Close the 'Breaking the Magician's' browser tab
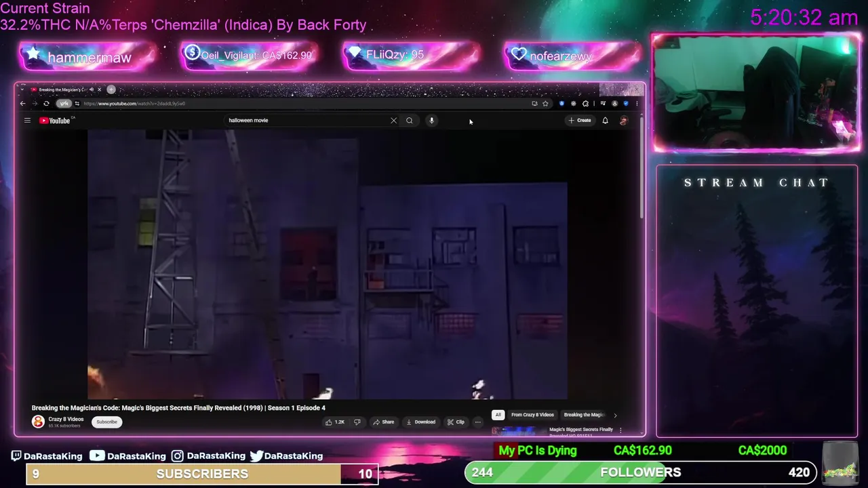868x488 pixels. click(x=99, y=89)
